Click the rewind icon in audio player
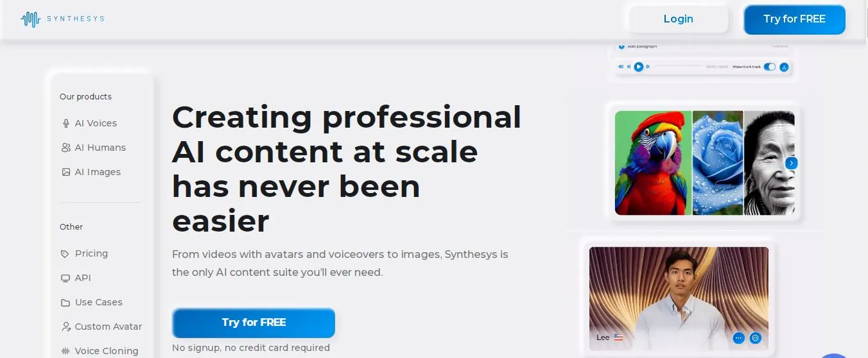The image size is (868, 358). 621,67
